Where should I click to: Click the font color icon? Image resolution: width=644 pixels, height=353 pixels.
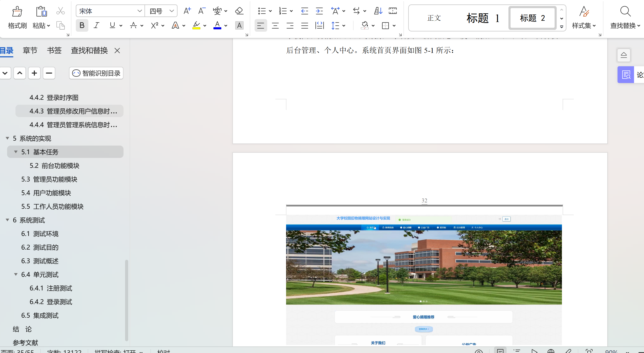click(218, 26)
